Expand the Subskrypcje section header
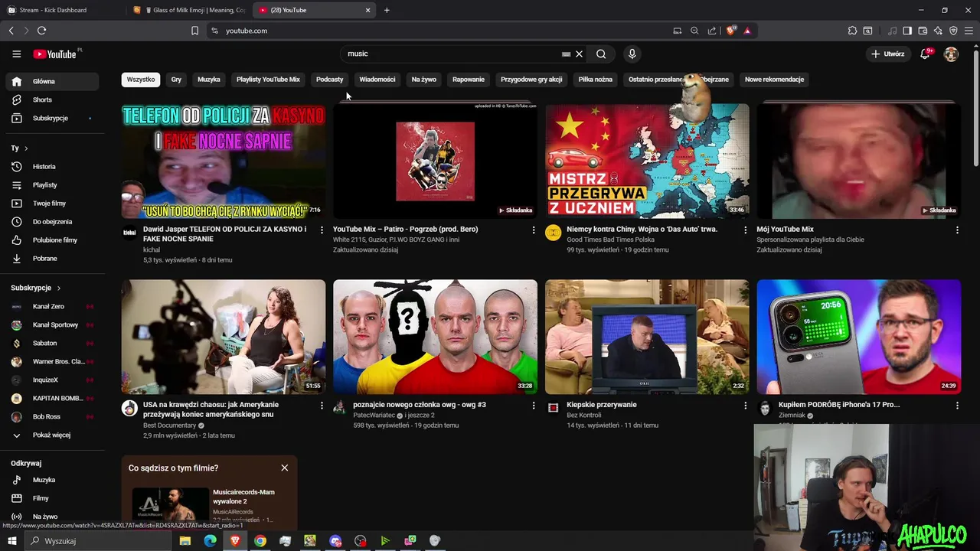The width and height of the screenshot is (980, 551). [x=36, y=288]
